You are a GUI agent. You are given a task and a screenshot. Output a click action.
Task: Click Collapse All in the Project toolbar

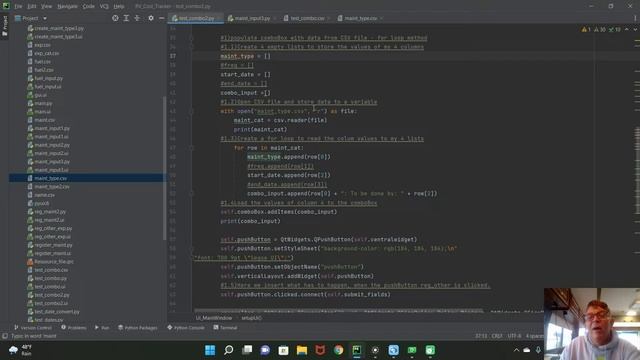click(137, 18)
